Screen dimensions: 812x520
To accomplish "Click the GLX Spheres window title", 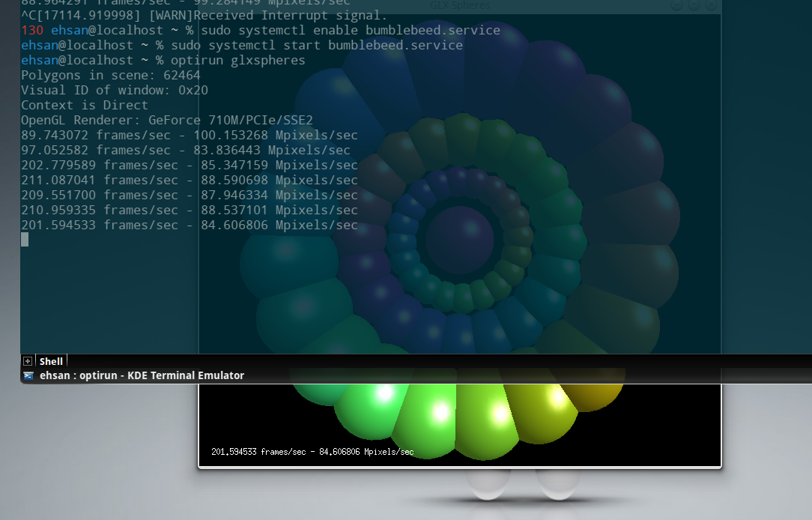I will pyautogui.click(x=460, y=5).
